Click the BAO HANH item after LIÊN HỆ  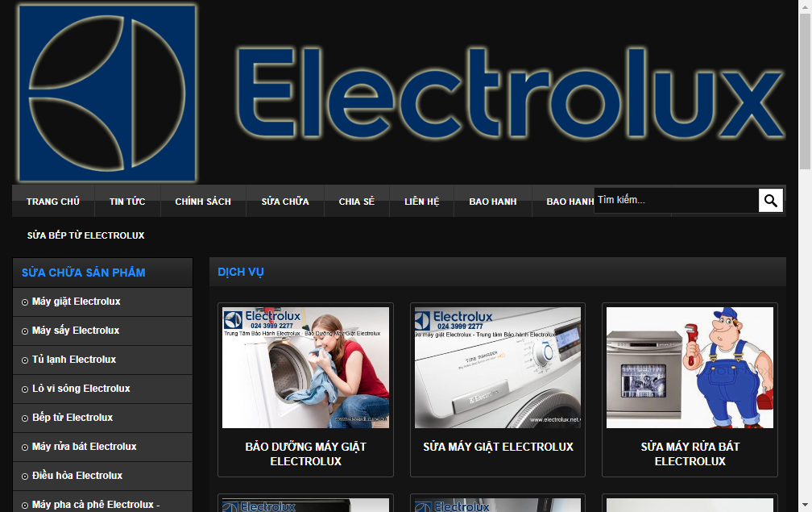[x=493, y=202]
